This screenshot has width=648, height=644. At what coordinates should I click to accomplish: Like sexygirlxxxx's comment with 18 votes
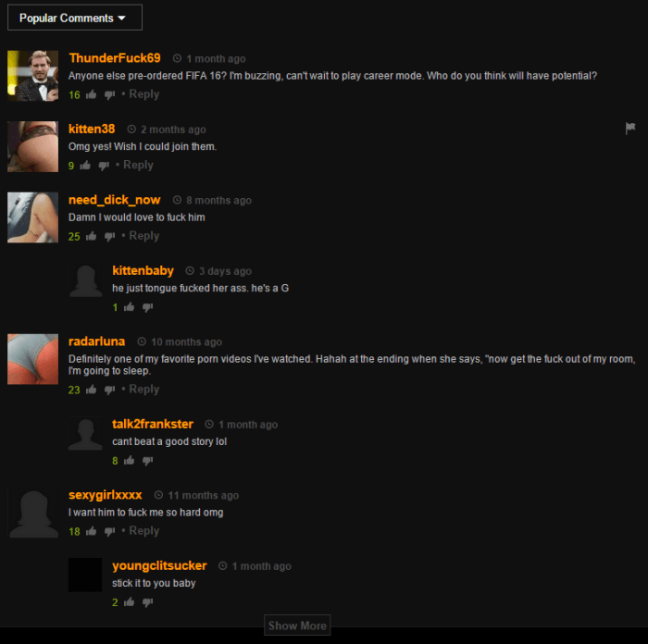(92, 531)
